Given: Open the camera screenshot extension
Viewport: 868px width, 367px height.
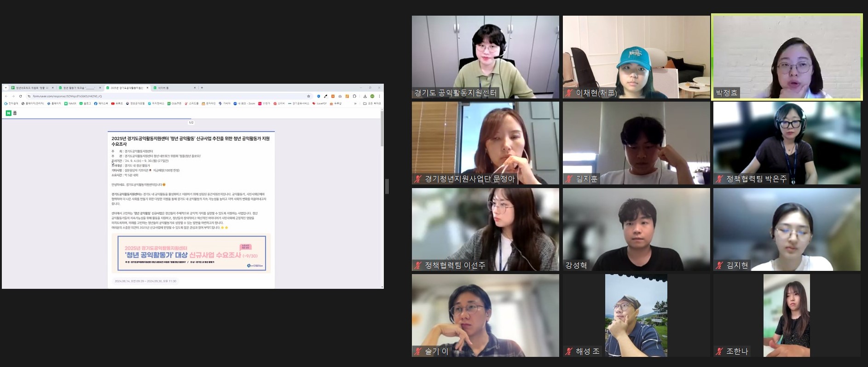Looking at the screenshot, I should [340, 96].
